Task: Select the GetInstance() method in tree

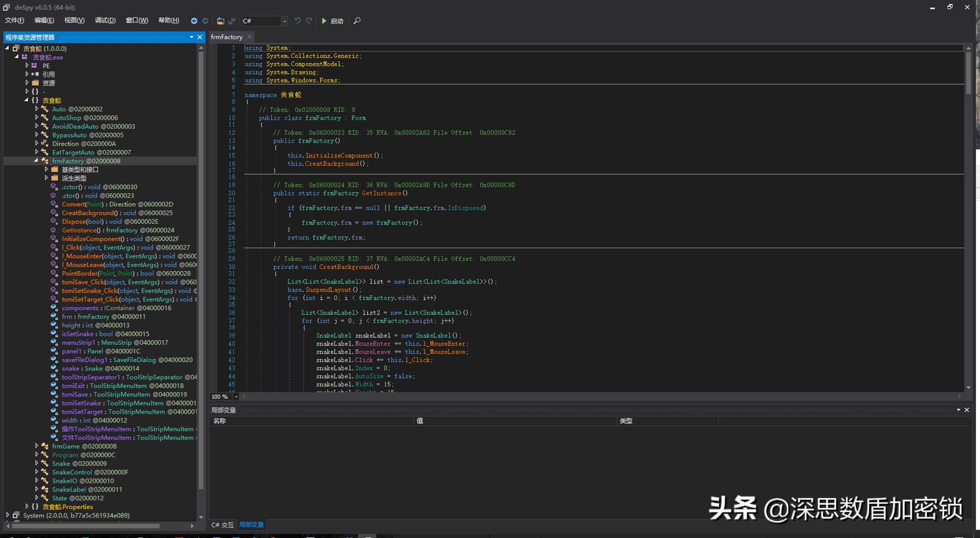Action: pyautogui.click(x=81, y=230)
